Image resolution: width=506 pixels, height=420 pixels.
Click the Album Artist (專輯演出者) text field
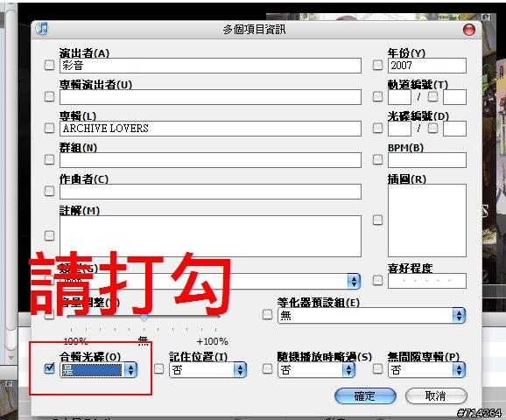click(210, 97)
